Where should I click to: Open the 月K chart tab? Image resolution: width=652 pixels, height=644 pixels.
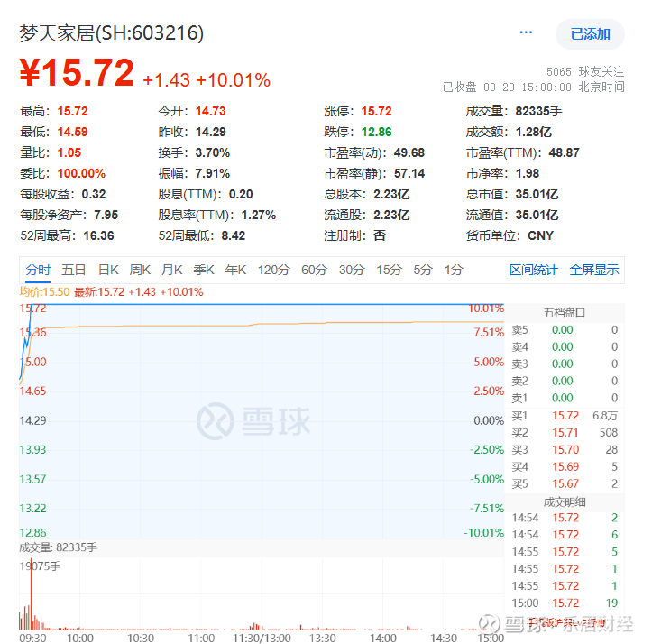(171, 270)
